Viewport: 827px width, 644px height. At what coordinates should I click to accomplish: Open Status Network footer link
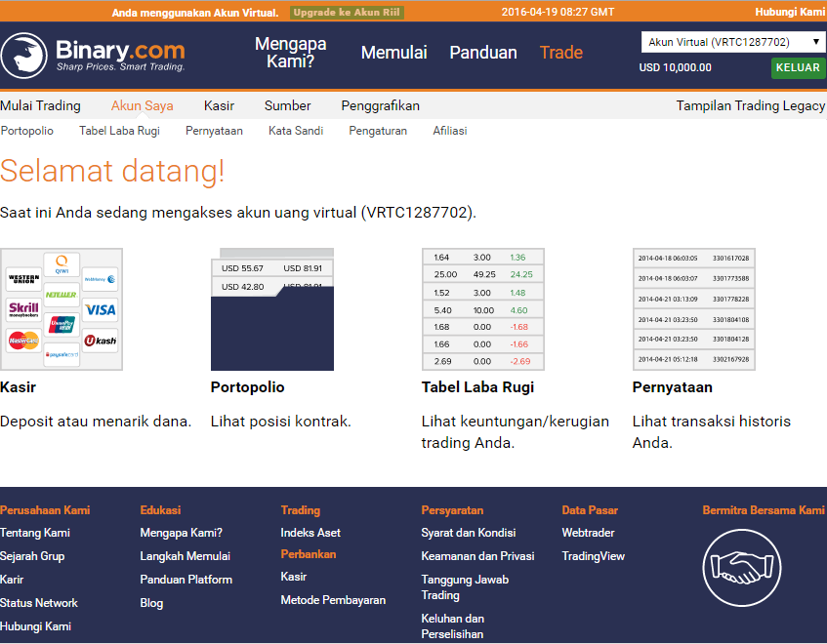(x=39, y=603)
